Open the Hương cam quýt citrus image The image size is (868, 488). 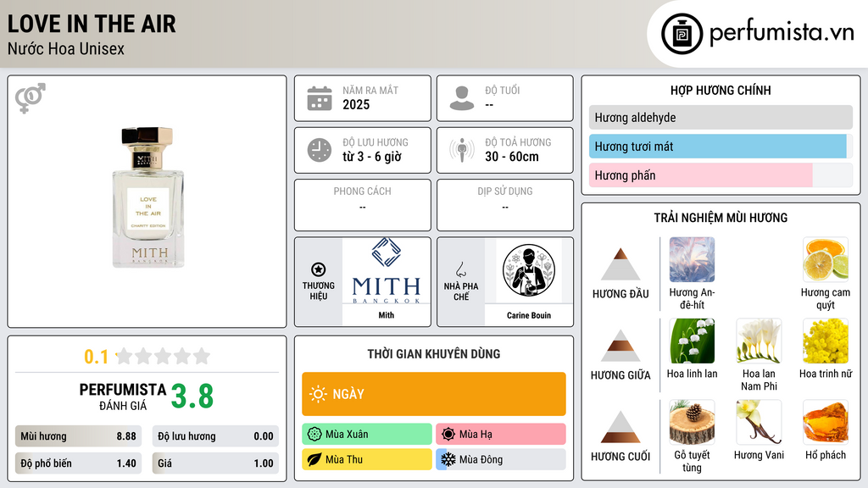[826, 260]
